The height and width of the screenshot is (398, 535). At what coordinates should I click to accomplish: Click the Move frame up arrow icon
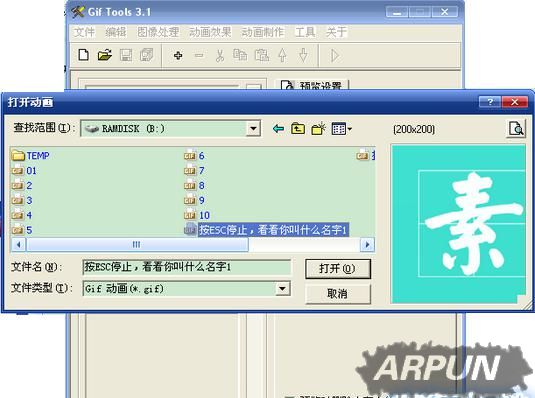pyautogui.click(x=283, y=55)
